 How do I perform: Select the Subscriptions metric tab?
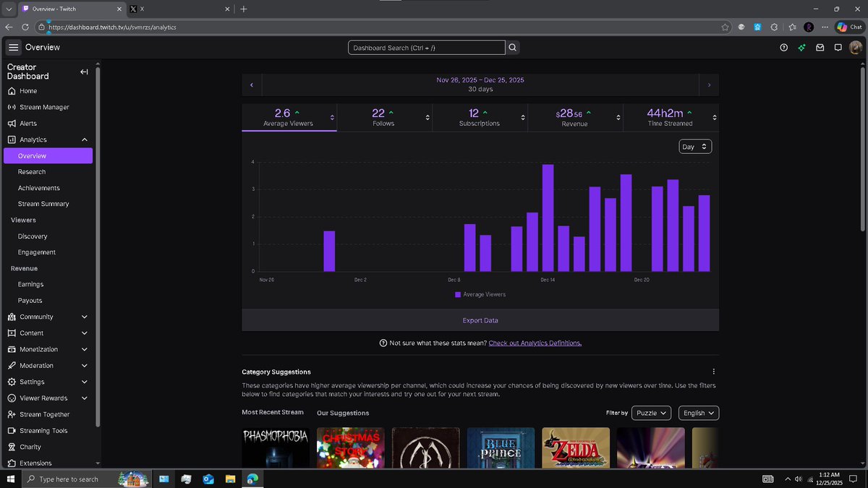480,117
